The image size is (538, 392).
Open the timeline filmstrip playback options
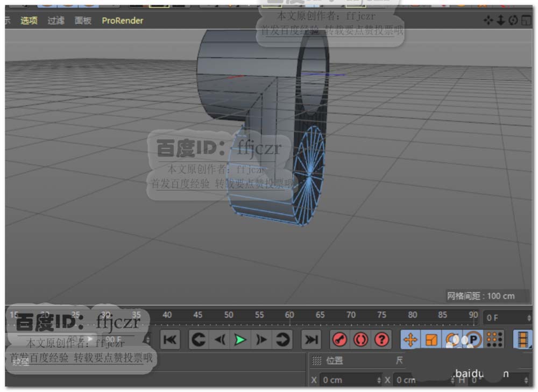click(x=522, y=339)
